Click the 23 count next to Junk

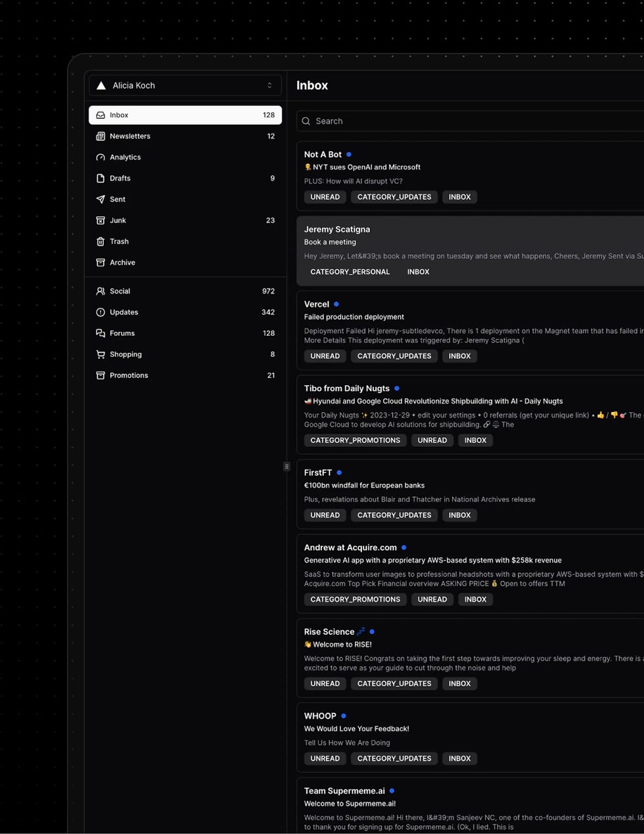tap(270, 220)
